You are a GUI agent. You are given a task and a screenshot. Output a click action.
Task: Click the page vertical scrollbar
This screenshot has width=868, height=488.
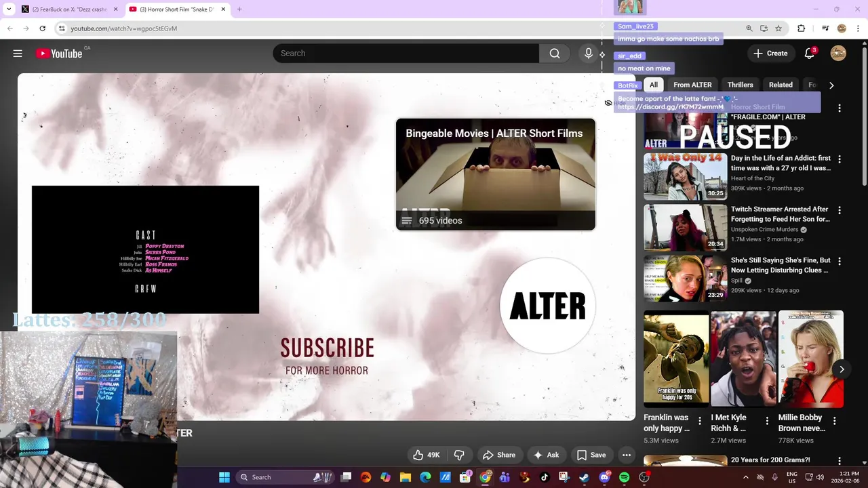(864, 115)
